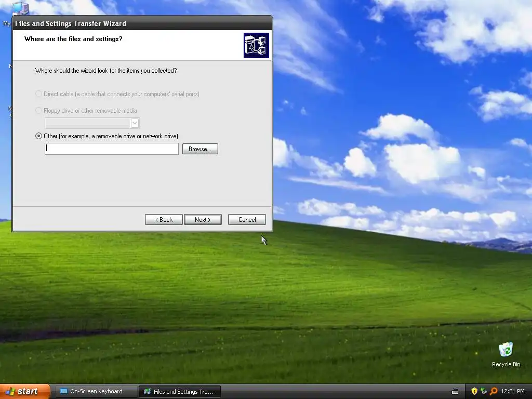The image size is (532, 399).
Task: Click the 12:51 PM system clock
Action: tap(513, 392)
